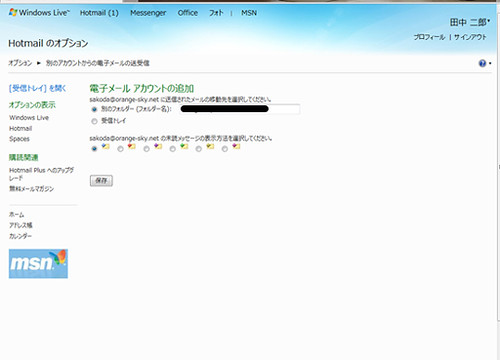Select radio button for olive envelope
500x360 pixels.
(x=199, y=149)
